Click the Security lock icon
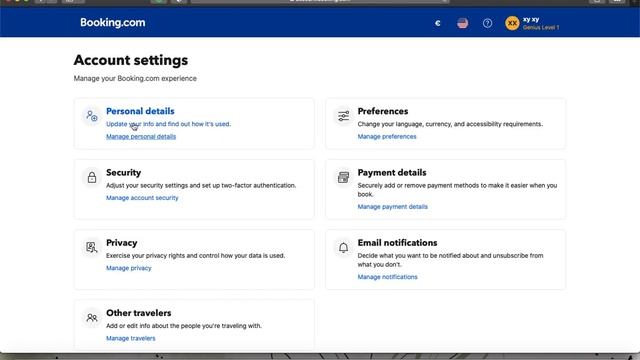This screenshot has width=640, height=360. click(92, 177)
